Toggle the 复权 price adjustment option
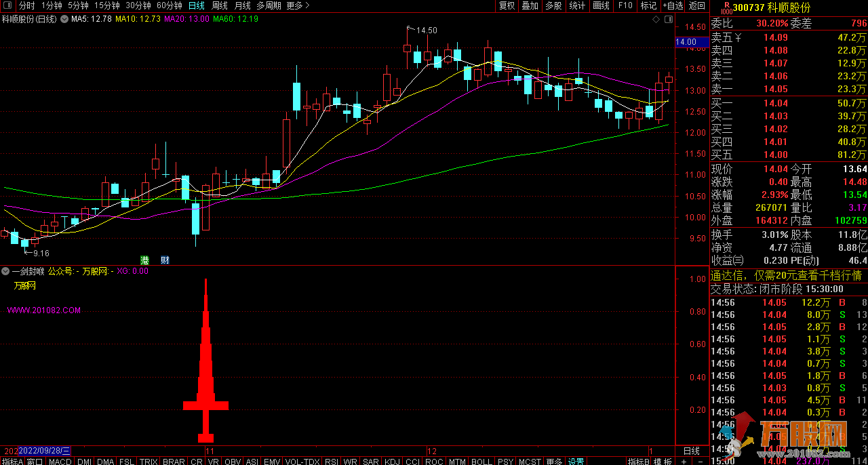Viewport: 868px width, 465px height. [x=507, y=5]
